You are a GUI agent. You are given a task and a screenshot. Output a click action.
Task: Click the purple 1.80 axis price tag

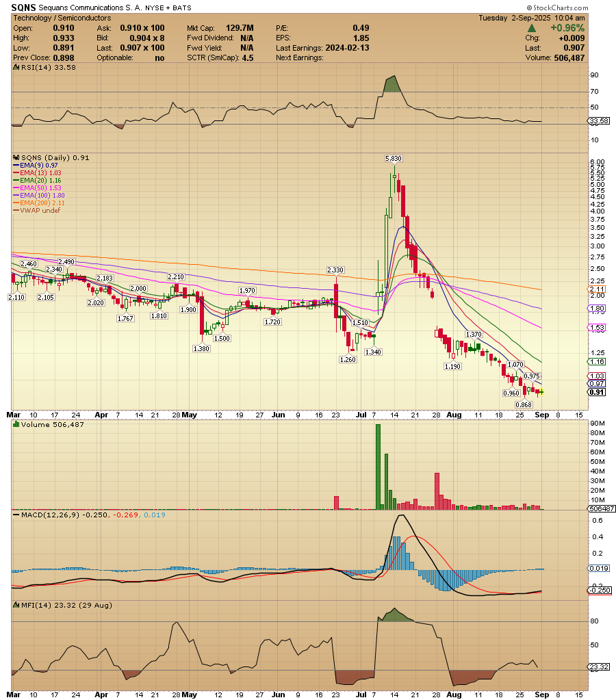click(598, 309)
